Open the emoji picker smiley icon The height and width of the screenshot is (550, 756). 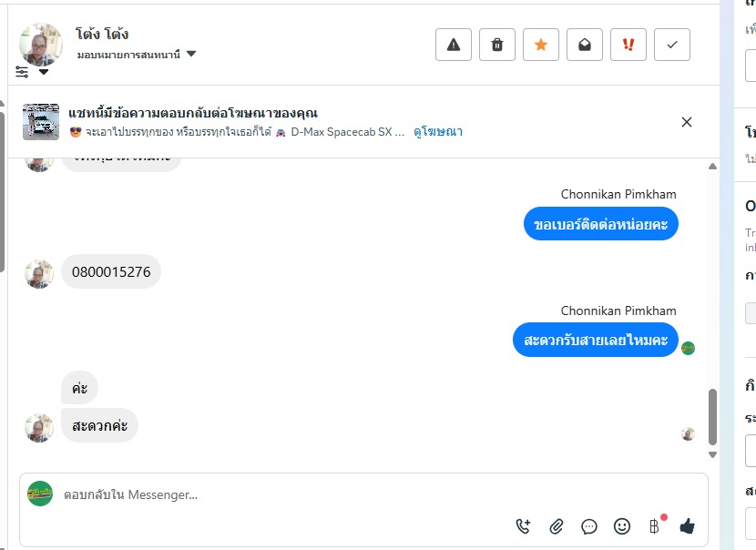[x=622, y=525]
